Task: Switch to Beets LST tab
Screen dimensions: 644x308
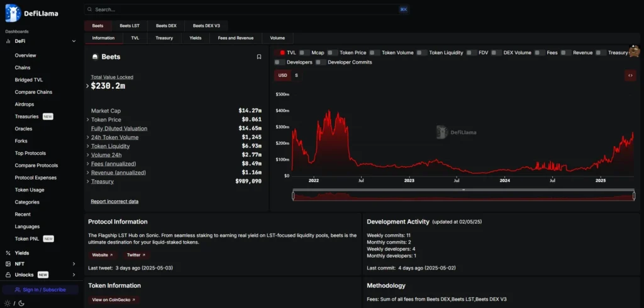Action: 130,25
